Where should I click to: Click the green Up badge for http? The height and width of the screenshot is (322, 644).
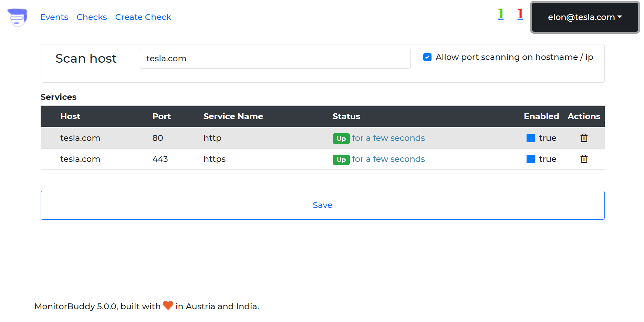coord(341,138)
